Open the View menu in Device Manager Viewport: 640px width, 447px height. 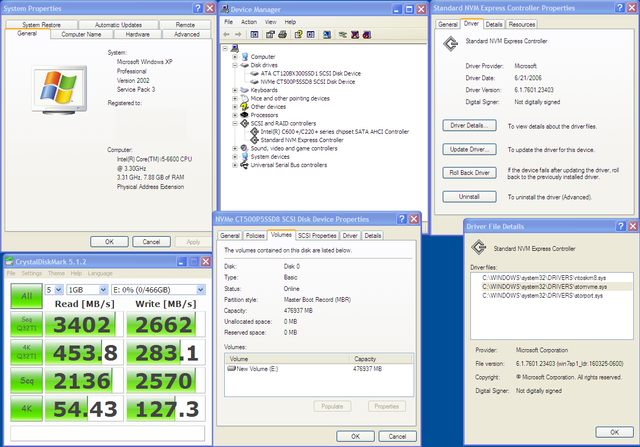coord(271,22)
